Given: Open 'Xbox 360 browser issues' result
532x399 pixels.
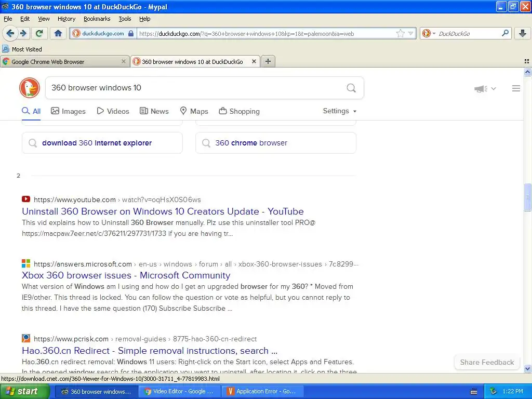Looking at the screenshot, I should [126, 275].
